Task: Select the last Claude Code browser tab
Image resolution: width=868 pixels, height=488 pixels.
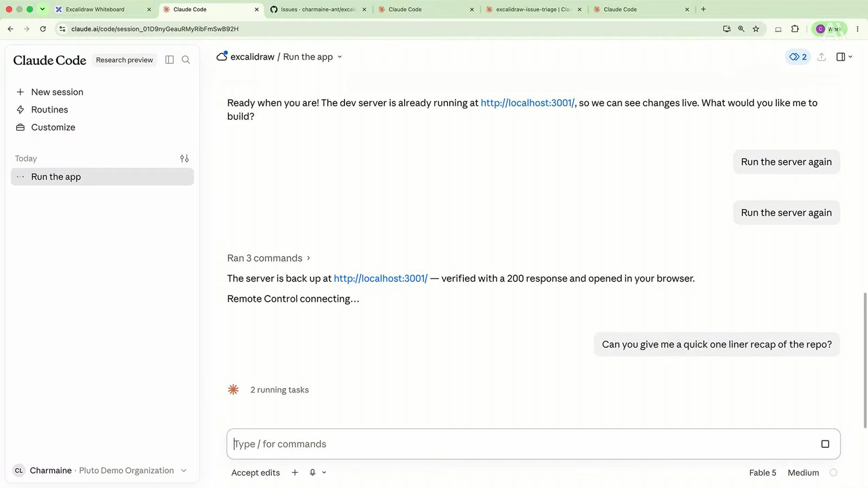Action: [x=641, y=9]
